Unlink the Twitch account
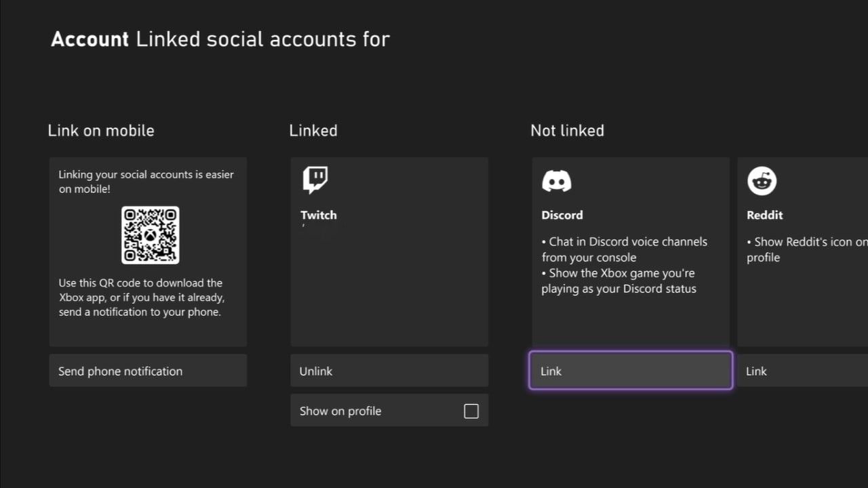Screen dimensions: 868x488 [x=389, y=371]
